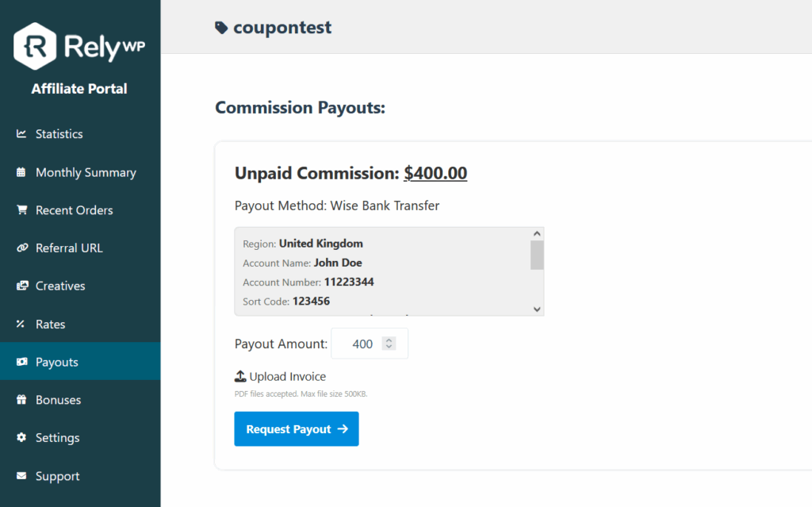Click bank details scroll up arrow
The image size is (812, 507).
537,234
